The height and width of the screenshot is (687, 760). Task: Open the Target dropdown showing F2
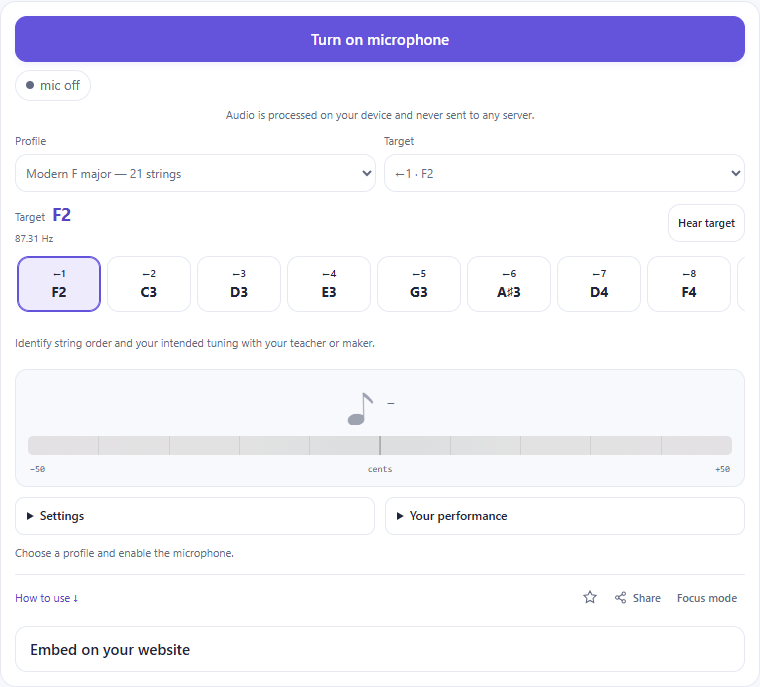(564, 173)
